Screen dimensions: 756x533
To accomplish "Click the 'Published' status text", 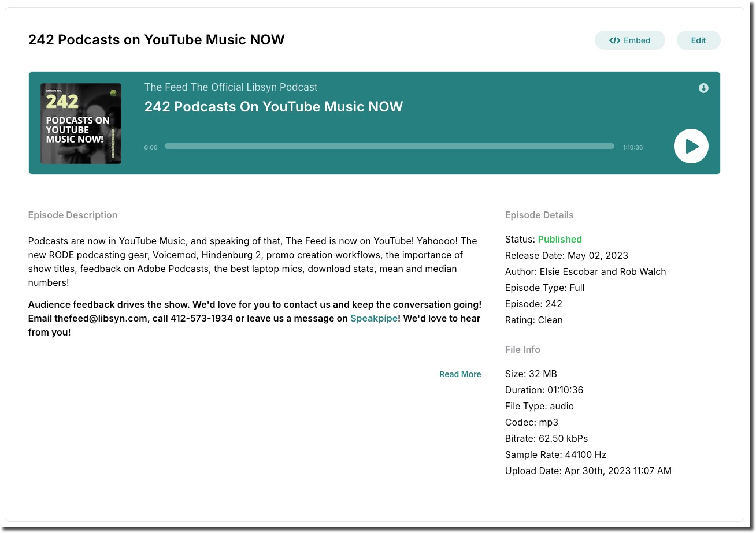I will click(560, 239).
